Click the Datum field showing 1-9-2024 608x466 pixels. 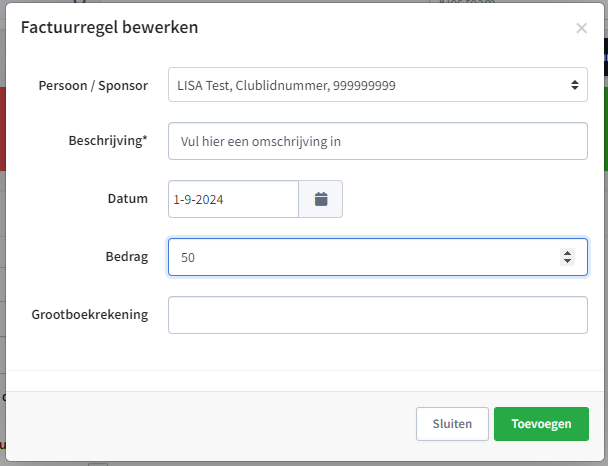pos(233,199)
